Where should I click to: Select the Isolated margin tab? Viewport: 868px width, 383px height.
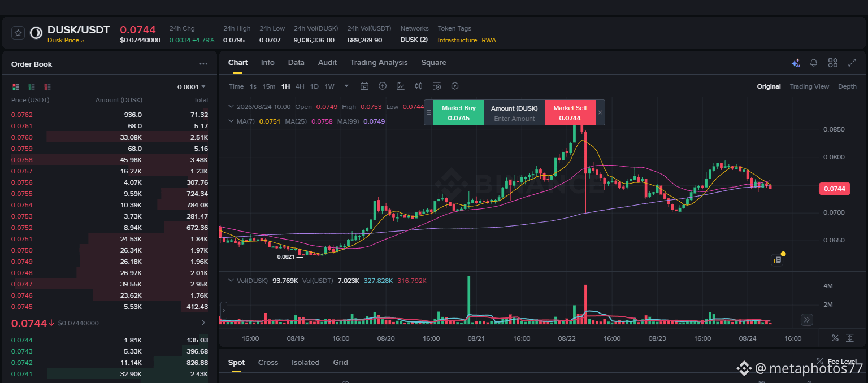click(x=306, y=363)
